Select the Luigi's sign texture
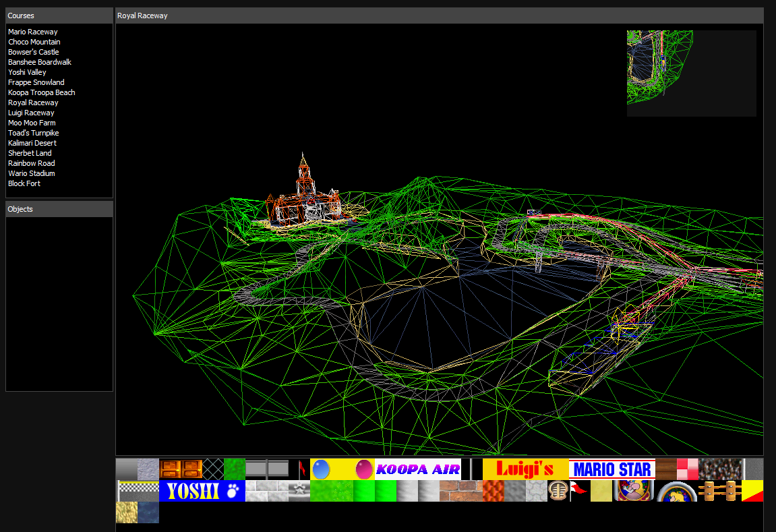 [x=526, y=469]
